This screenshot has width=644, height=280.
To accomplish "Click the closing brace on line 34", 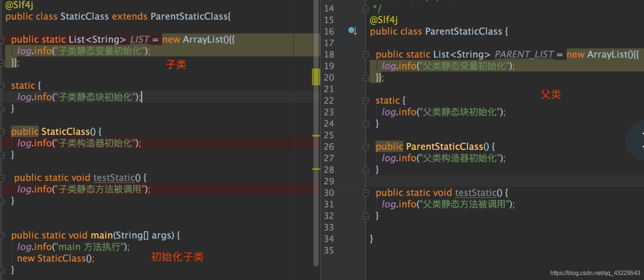I will pyautogui.click(x=371, y=239).
